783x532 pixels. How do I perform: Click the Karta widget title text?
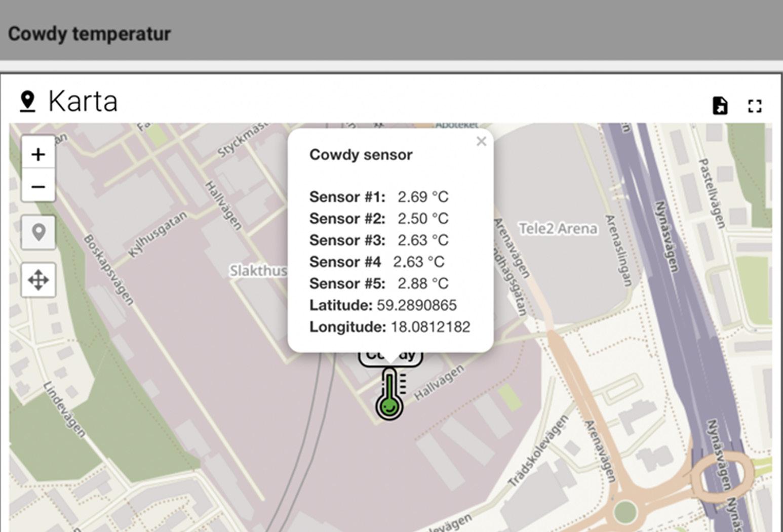(83, 101)
